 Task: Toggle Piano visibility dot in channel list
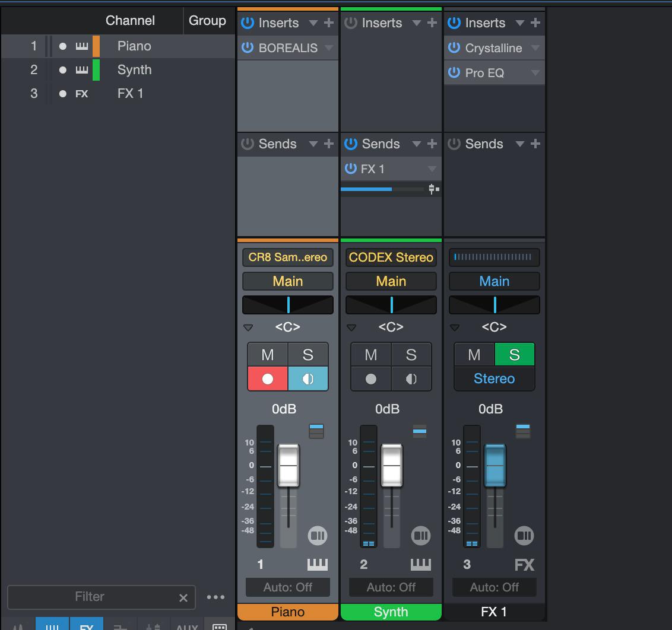62,46
